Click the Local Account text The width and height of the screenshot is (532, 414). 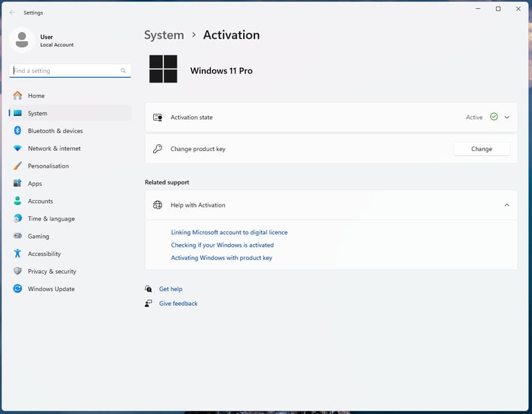57,45
